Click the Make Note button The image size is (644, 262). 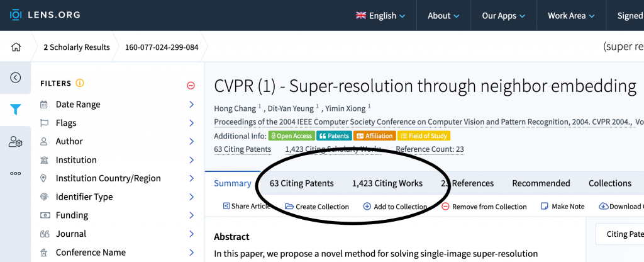(563, 207)
